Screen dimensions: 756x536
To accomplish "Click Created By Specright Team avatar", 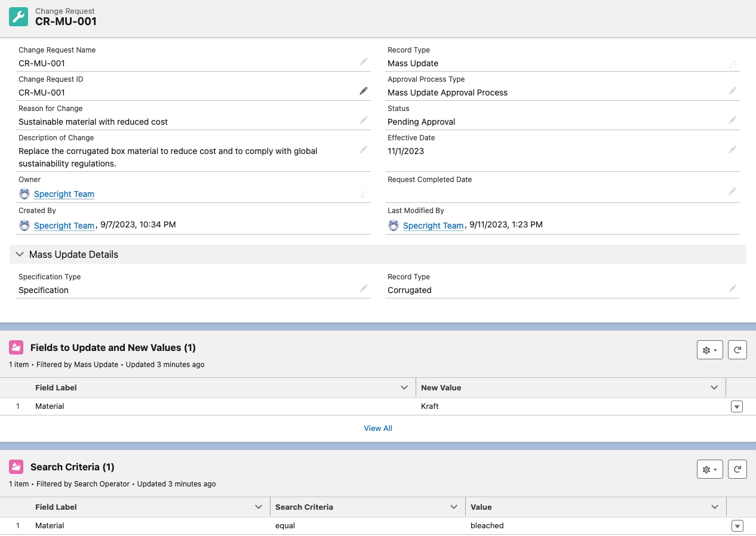I will (24, 225).
